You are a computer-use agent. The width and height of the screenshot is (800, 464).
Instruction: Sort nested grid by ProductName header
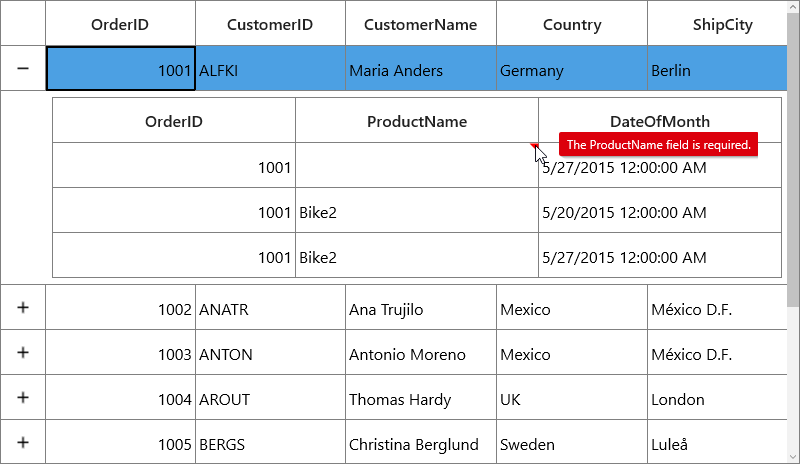click(417, 120)
